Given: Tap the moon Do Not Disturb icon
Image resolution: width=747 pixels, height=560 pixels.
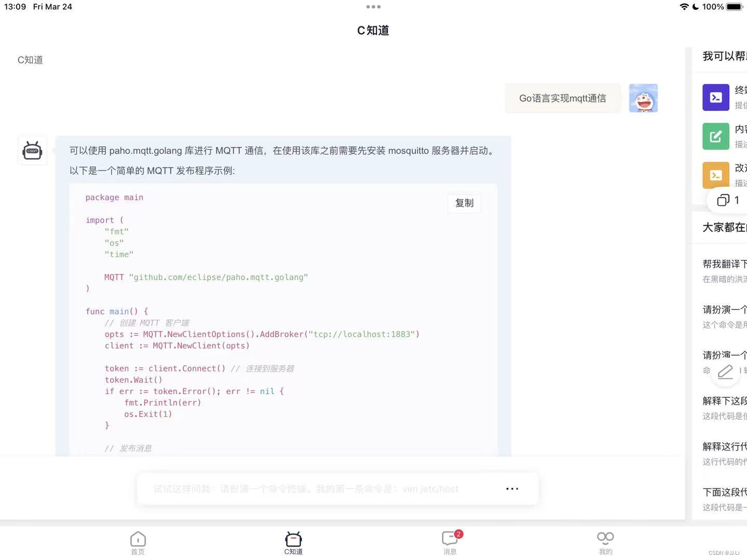Looking at the screenshot, I should 696,7.
